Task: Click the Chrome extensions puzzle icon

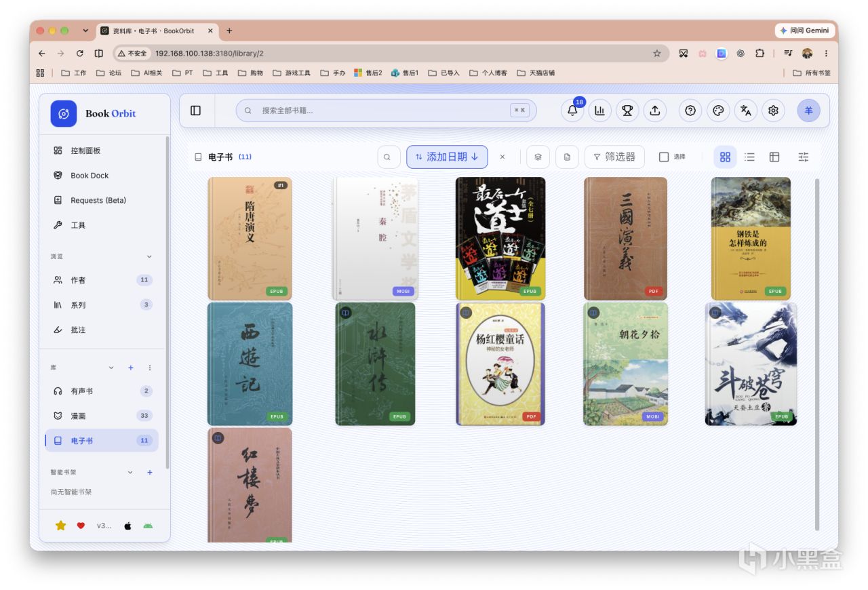Action: [x=759, y=53]
